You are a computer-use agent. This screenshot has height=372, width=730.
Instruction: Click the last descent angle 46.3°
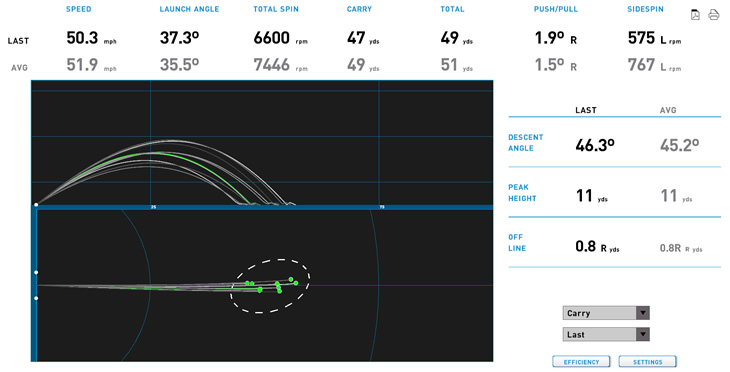(595, 145)
